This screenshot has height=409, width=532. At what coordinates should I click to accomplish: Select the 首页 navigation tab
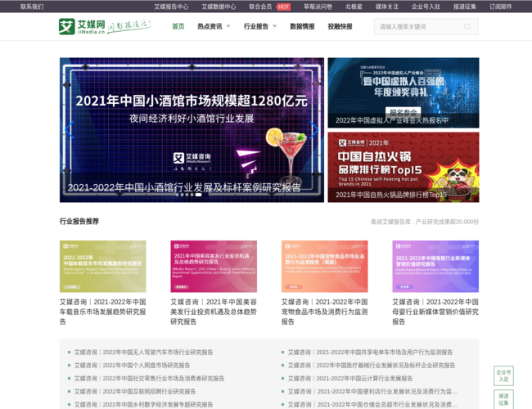pyautogui.click(x=178, y=26)
